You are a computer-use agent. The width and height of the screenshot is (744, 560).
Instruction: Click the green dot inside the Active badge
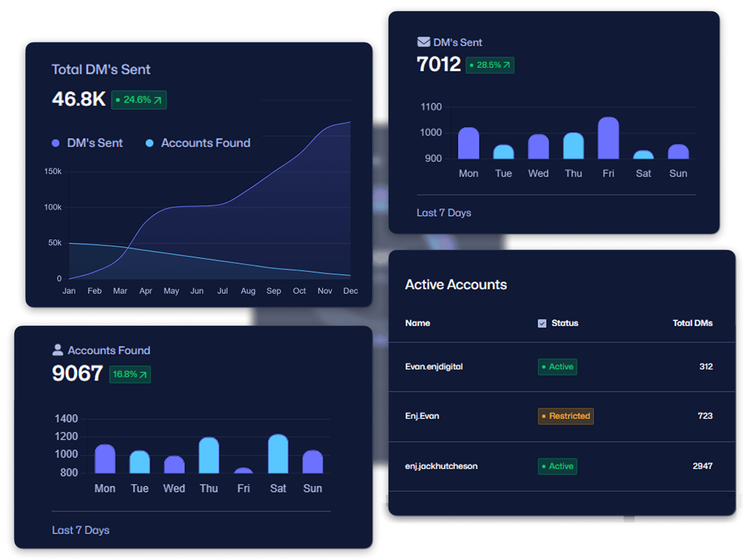(x=544, y=367)
